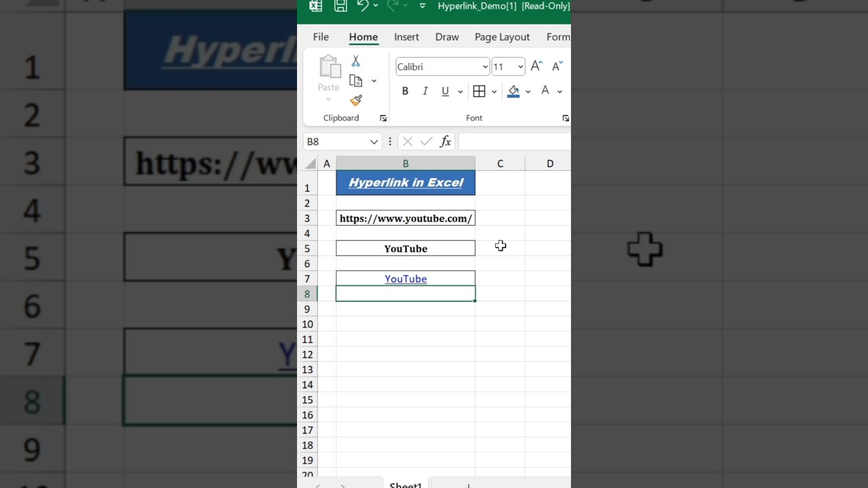Image resolution: width=868 pixels, height=488 pixels.
Task: Select column C header
Action: point(500,164)
